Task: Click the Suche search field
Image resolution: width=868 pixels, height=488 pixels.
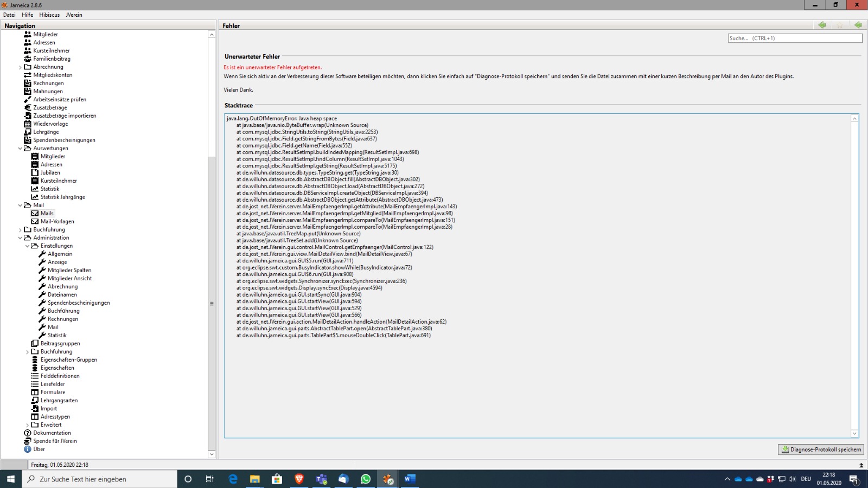Action: pyautogui.click(x=795, y=38)
